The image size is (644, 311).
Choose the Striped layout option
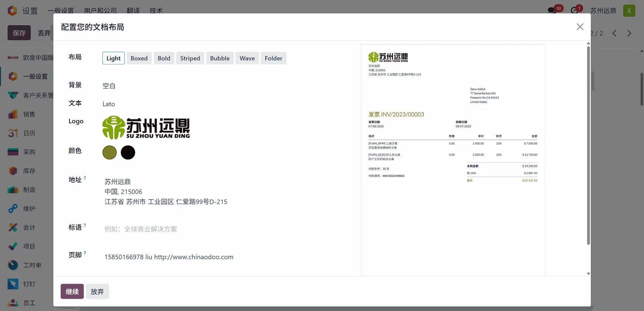(x=190, y=58)
